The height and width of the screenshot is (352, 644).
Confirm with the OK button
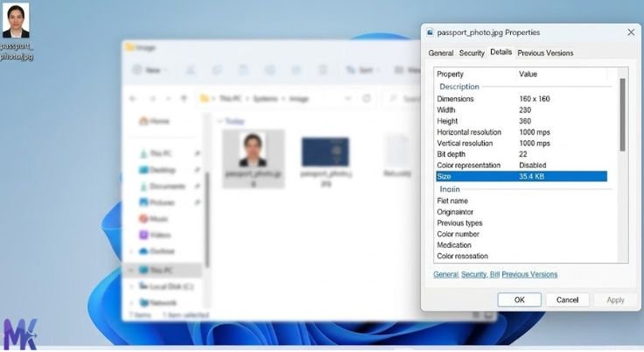pos(519,299)
